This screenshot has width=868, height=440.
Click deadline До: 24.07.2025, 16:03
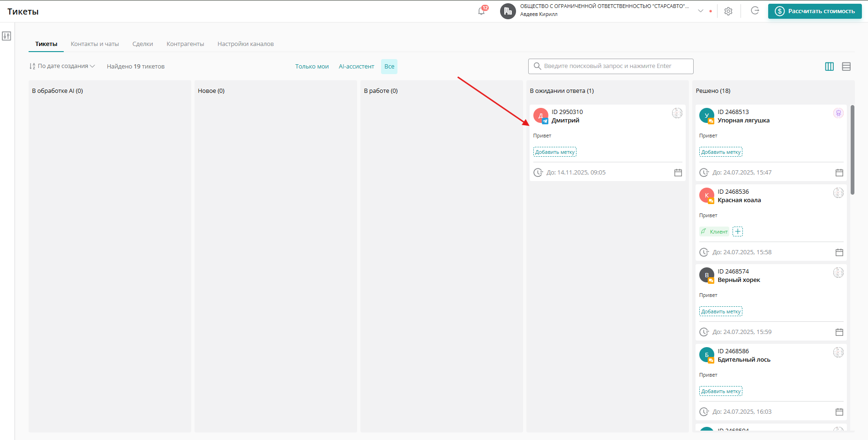[x=741, y=412]
